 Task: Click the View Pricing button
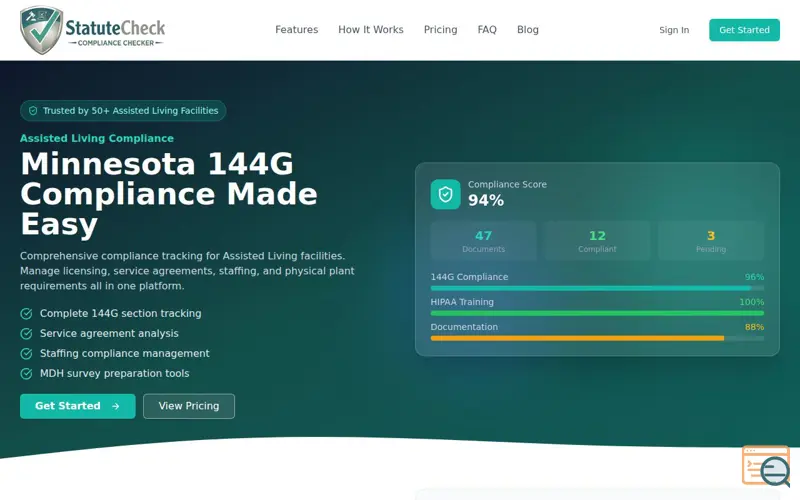(189, 406)
